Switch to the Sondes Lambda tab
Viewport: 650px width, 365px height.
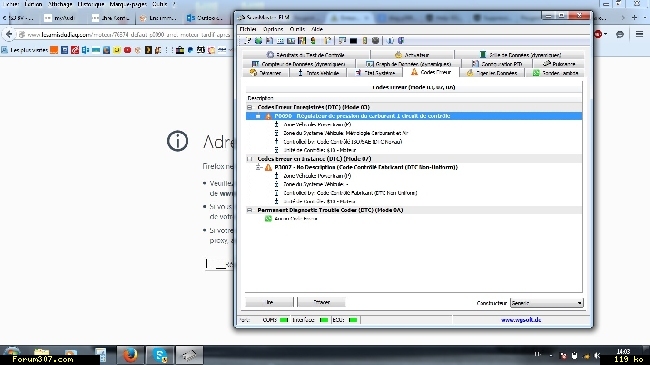555,73
